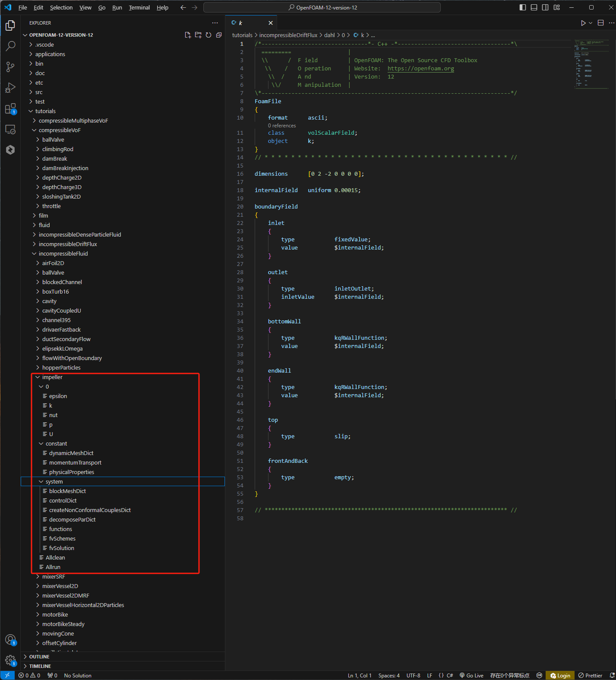This screenshot has height=680, width=616.
Task: Toggle primary side bar visibility
Action: pyautogui.click(x=523, y=7)
